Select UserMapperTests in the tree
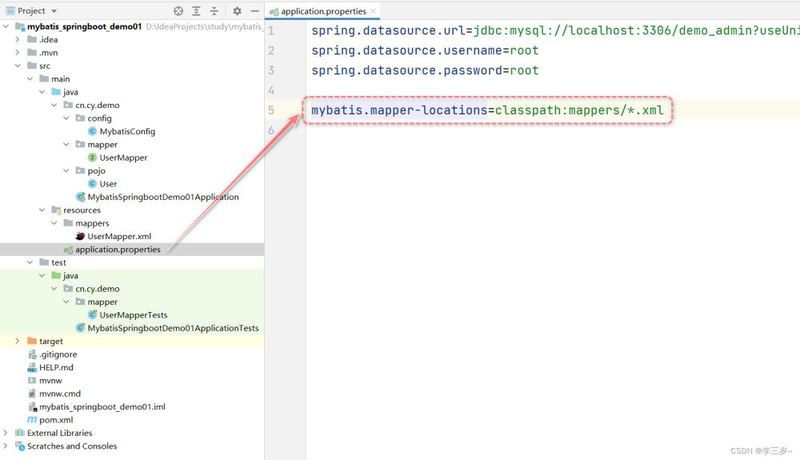This screenshot has height=460, width=800. click(x=133, y=315)
